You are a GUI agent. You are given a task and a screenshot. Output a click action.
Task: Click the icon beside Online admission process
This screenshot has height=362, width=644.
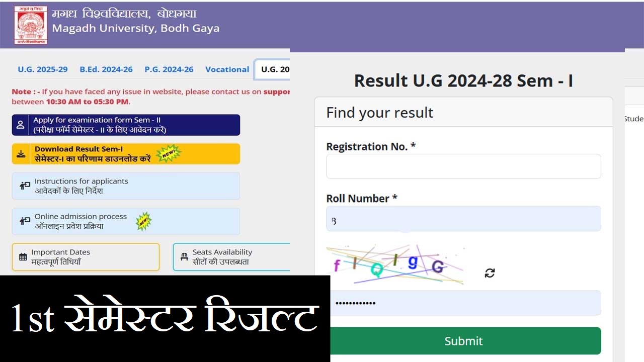[x=25, y=221]
